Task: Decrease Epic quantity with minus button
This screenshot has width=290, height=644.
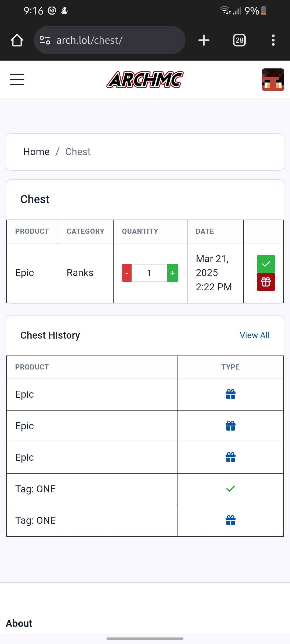Action: [127, 273]
